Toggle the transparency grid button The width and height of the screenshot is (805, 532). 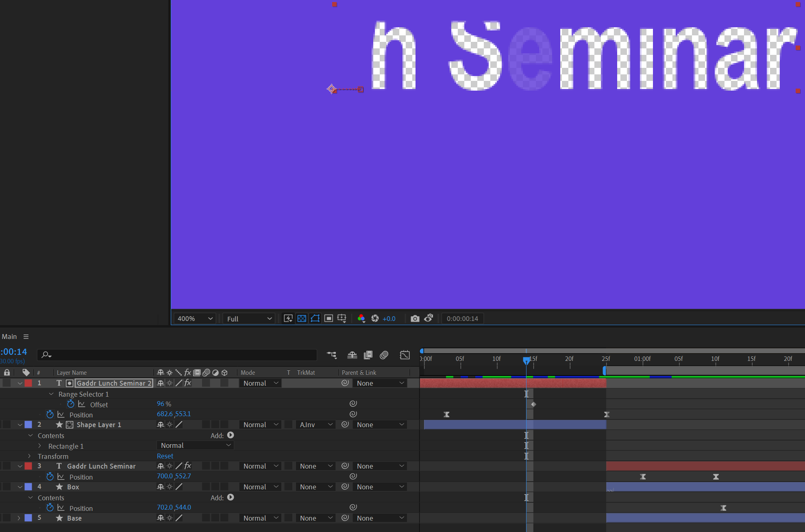coord(302,319)
